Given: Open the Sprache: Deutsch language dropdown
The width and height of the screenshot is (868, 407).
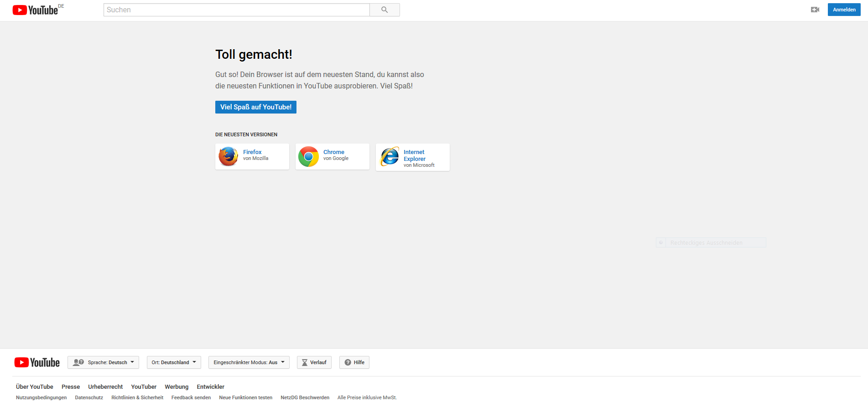Looking at the screenshot, I should (104, 362).
